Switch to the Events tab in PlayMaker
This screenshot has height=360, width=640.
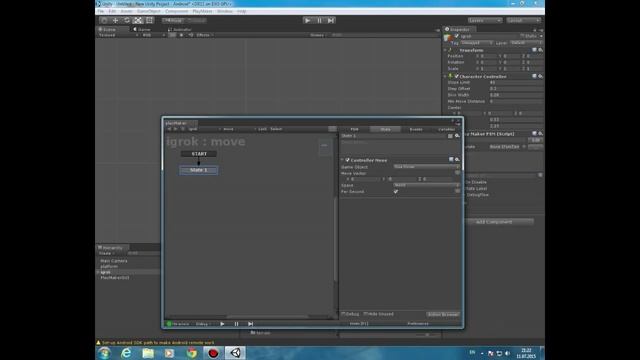[x=416, y=129]
